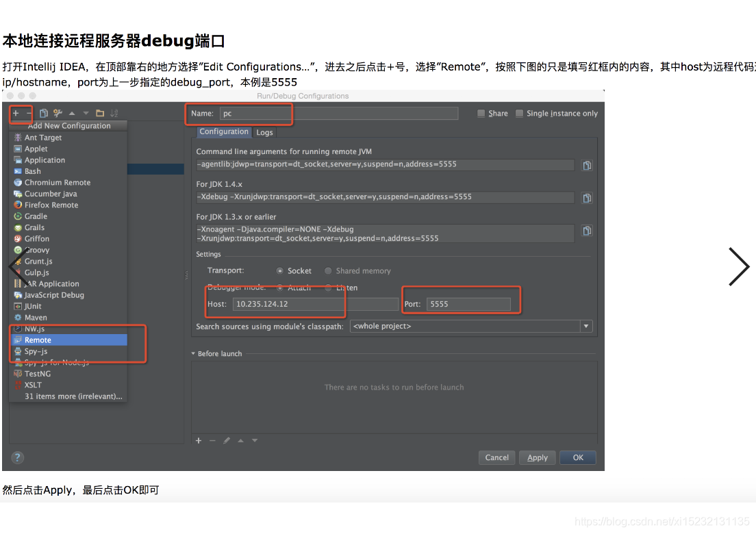
Task: Click the OK button
Action: (x=577, y=457)
